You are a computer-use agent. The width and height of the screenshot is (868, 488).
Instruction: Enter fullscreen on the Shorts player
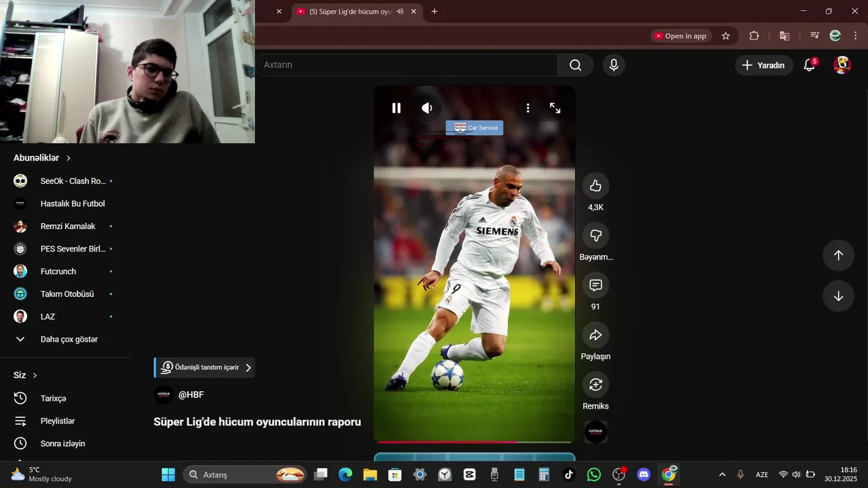[x=555, y=108]
